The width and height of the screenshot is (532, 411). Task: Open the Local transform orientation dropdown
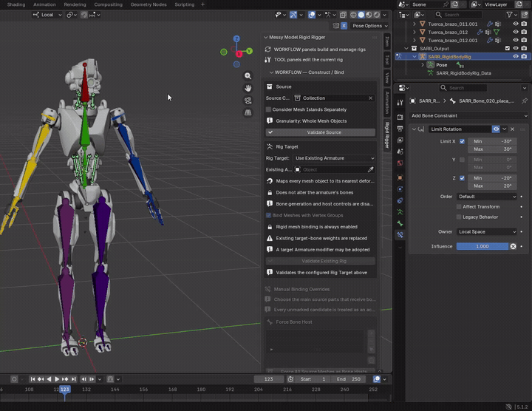click(47, 15)
